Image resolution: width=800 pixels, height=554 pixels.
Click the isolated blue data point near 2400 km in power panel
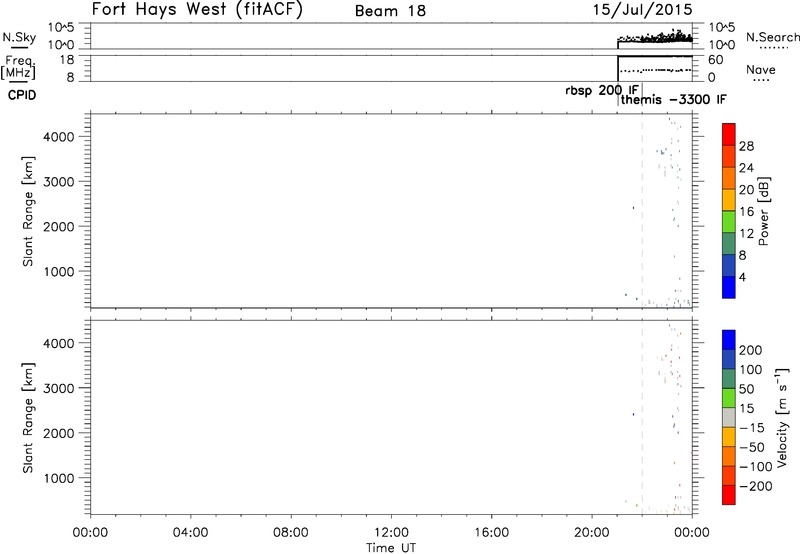pos(633,208)
